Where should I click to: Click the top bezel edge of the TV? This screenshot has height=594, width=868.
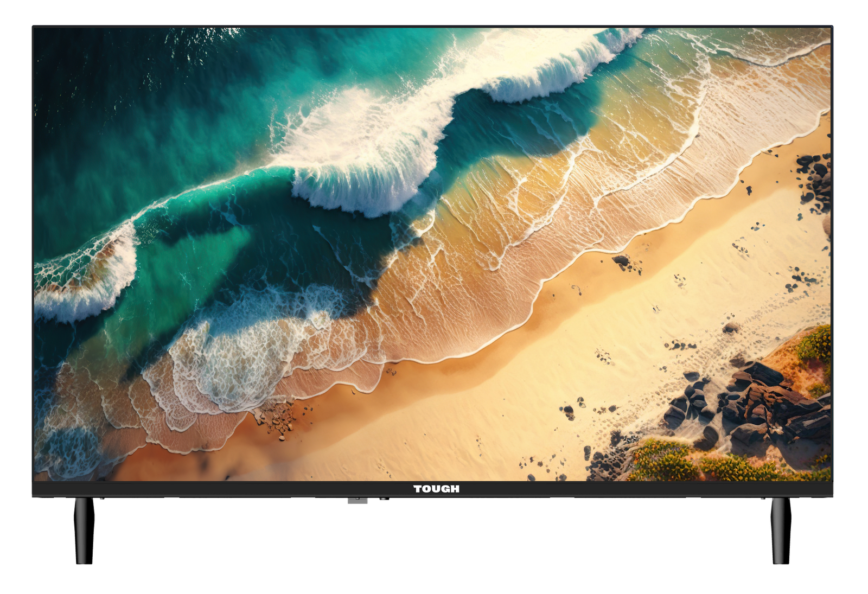(x=434, y=27)
